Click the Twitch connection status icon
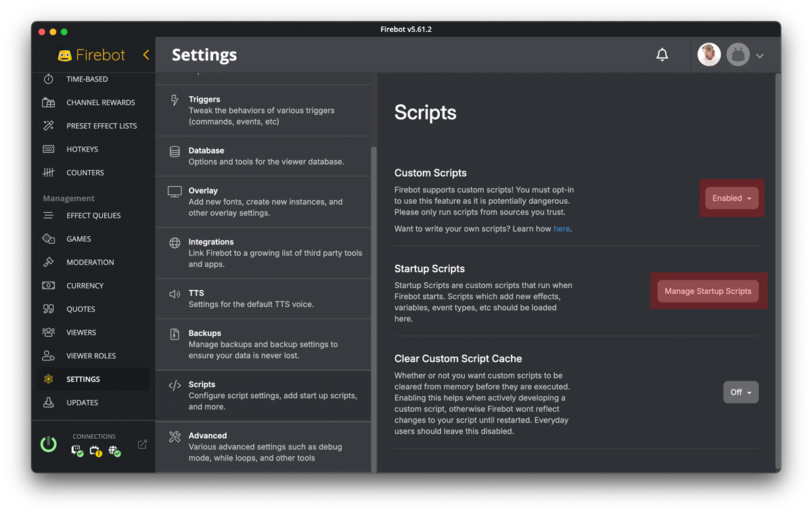This screenshot has width=812, height=514. pos(76,450)
